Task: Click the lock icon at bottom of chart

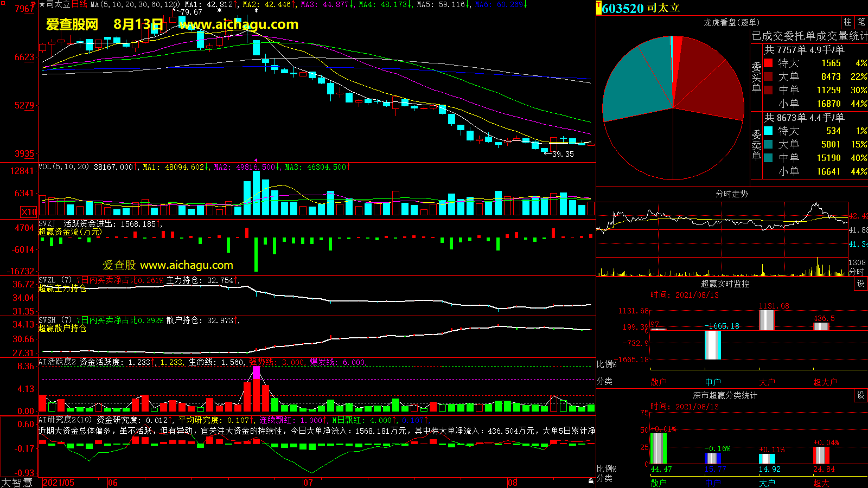Action: (591, 481)
